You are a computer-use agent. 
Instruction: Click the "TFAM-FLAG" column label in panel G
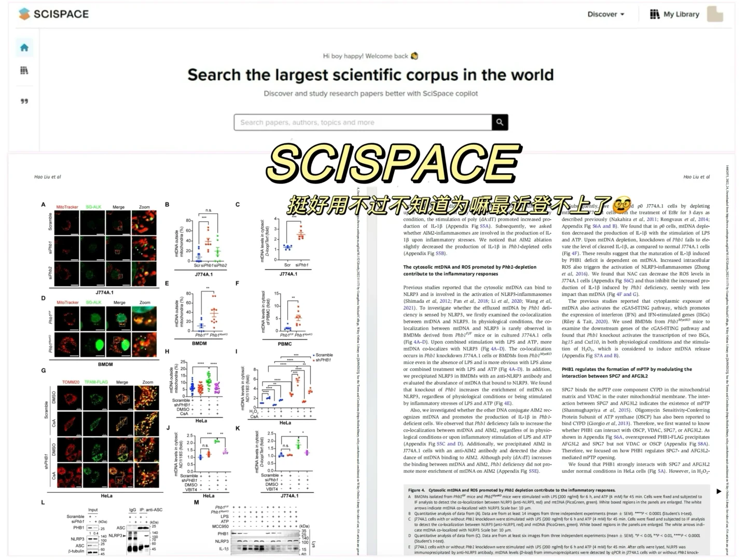pyautogui.click(x=96, y=382)
